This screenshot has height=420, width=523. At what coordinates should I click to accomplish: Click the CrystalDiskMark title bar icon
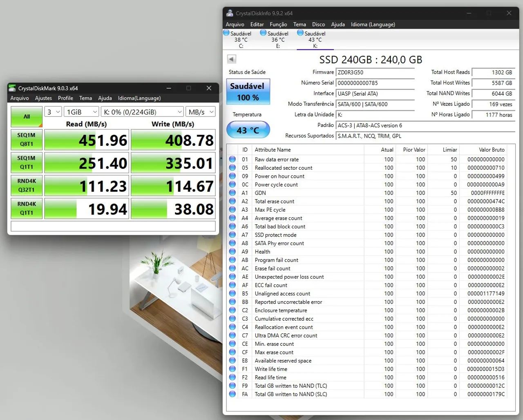coord(13,88)
